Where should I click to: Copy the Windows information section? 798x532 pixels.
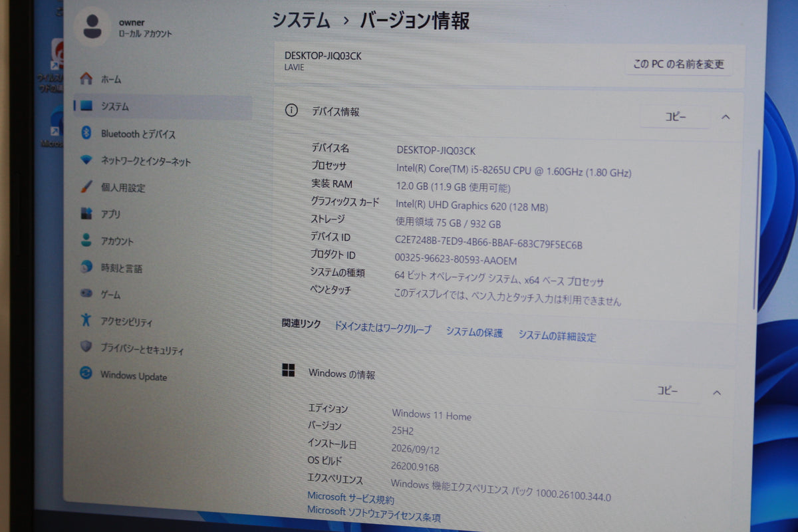pos(667,391)
